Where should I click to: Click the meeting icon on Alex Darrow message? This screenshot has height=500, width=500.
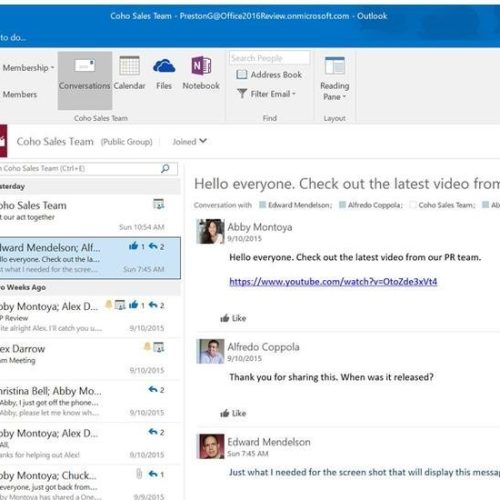(x=159, y=347)
